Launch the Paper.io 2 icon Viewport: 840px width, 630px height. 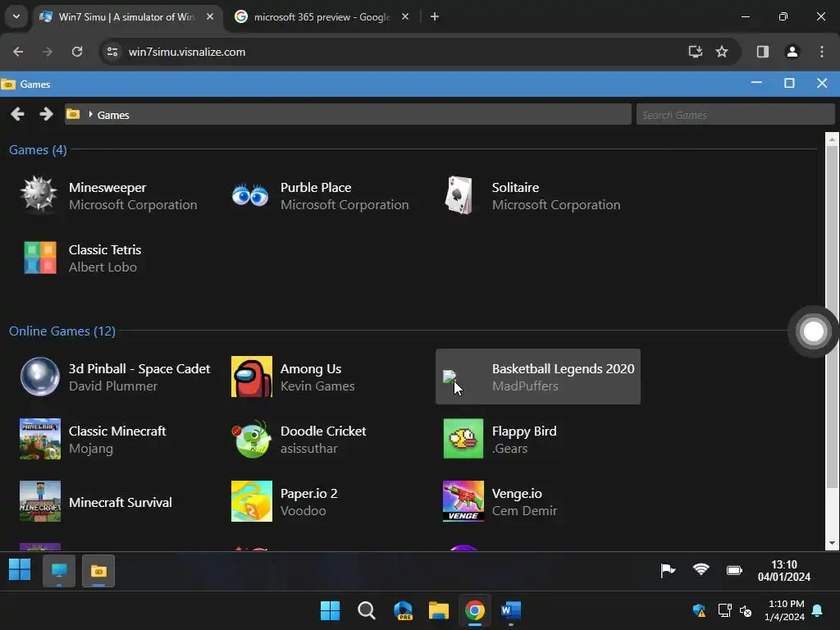252,501
